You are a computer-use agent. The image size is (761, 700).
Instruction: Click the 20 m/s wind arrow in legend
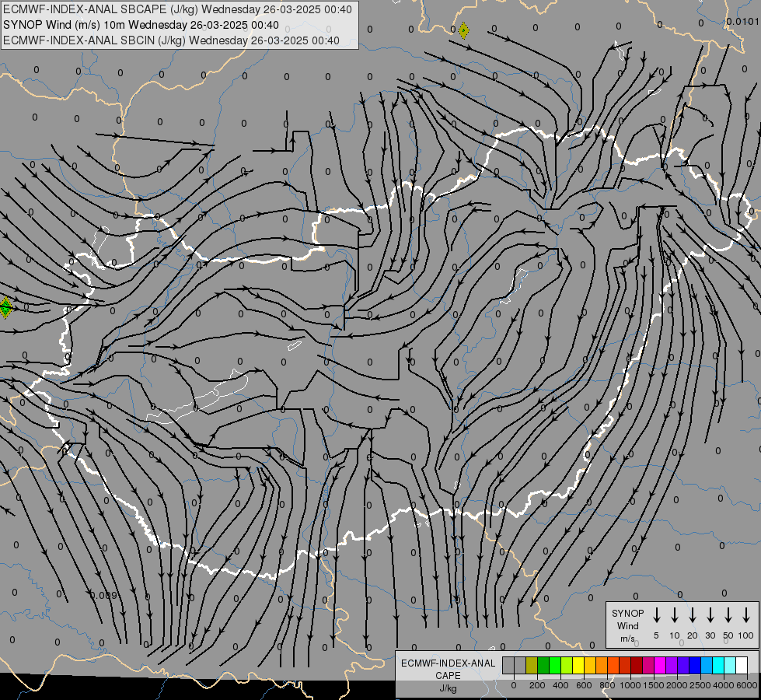click(693, 615)
